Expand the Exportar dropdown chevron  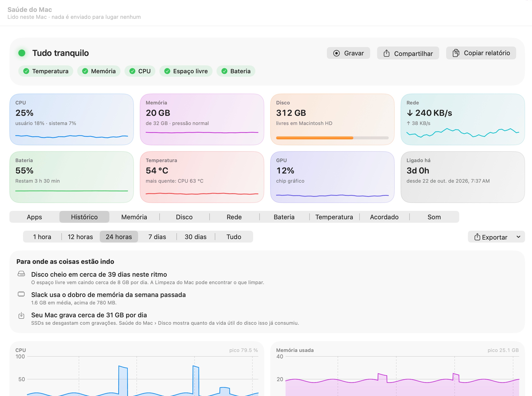click(x=518, y=237)
